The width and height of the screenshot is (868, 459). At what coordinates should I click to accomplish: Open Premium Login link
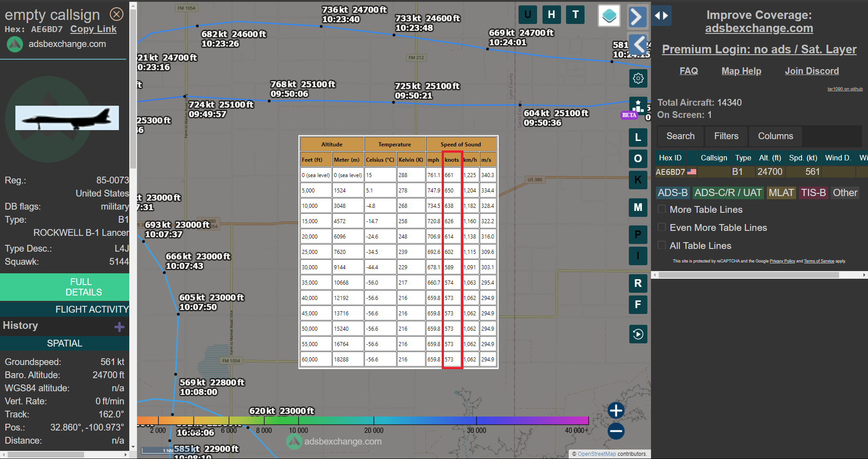click(759, 49)
